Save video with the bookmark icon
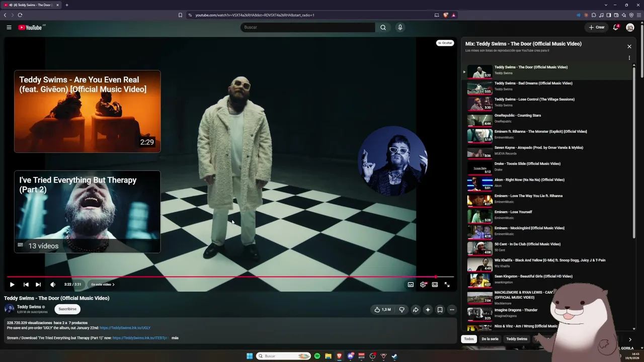The image size is (644, 362). [x=440, y=310]
